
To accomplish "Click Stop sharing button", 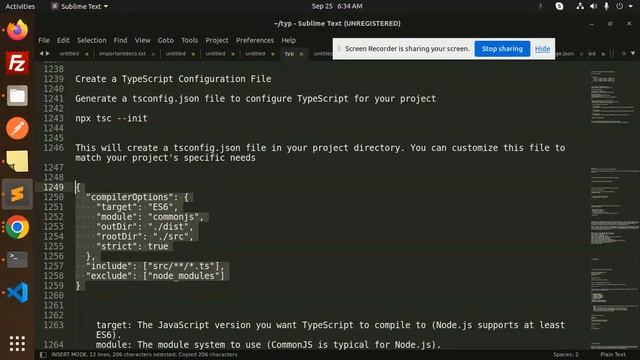I will pyautogui.click(x=502, y=49).
